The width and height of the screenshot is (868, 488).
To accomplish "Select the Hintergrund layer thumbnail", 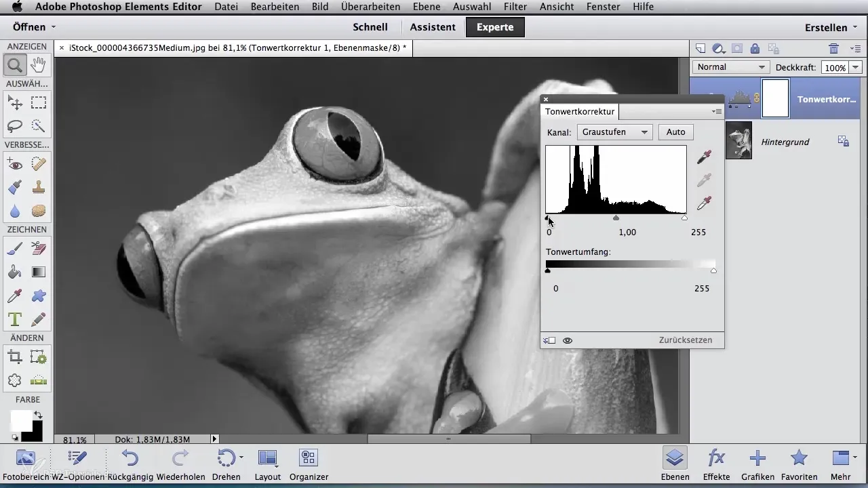I will tap(738, 140).
